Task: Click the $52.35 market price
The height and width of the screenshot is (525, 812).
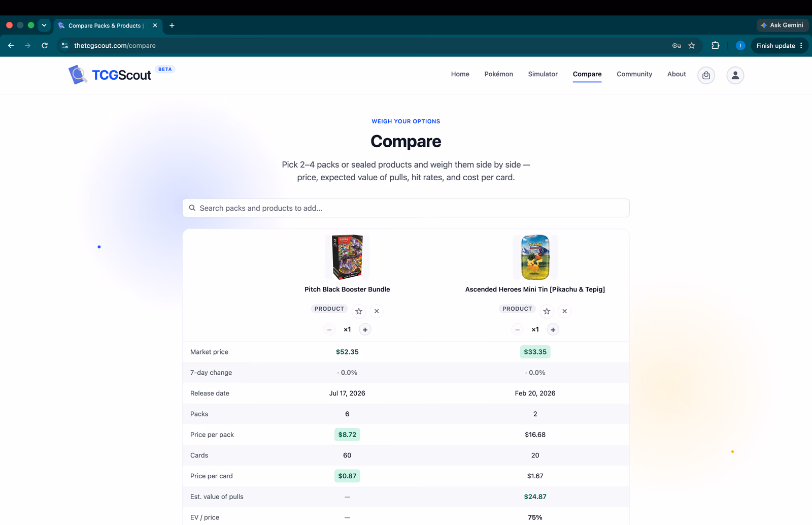Action: [x=347, y=352]
